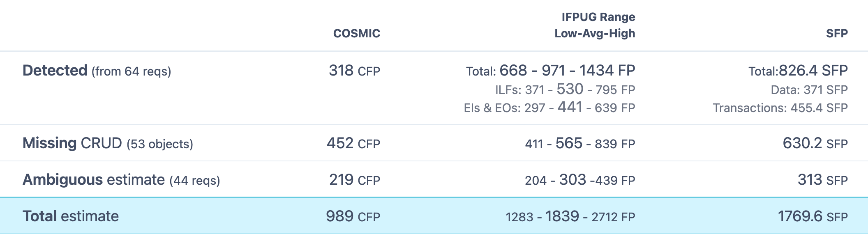
Task: Click the 630.2 SFP value
Action: (x=815, y=143)
